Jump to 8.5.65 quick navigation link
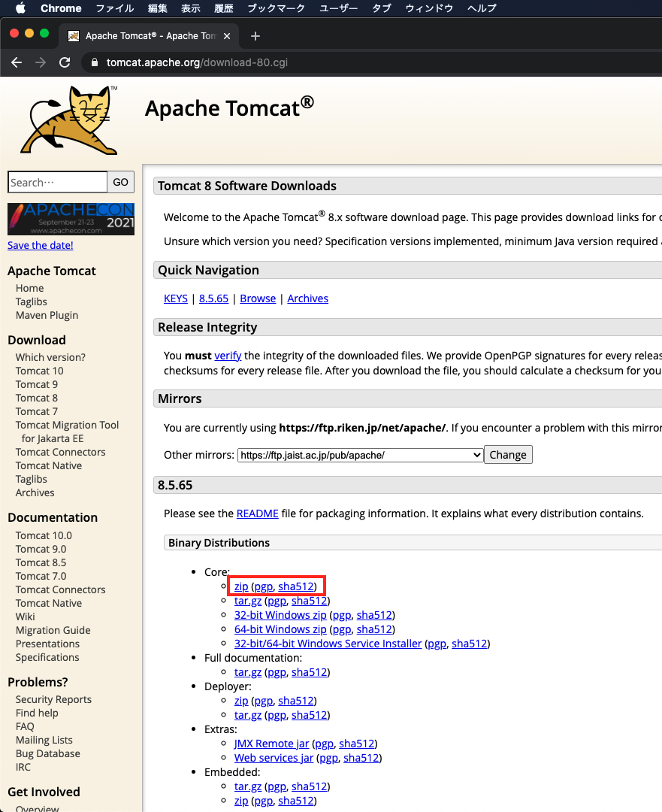The width and height of the screenshot is (662, 812). 213,298
